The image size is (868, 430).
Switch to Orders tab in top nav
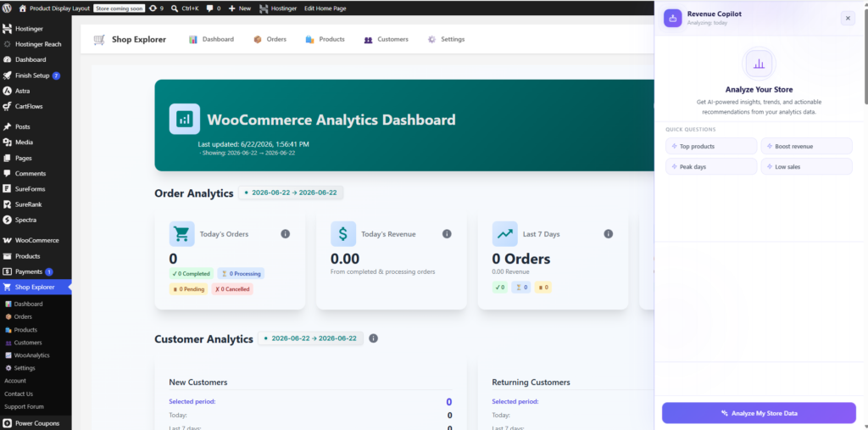click(270, 39)
